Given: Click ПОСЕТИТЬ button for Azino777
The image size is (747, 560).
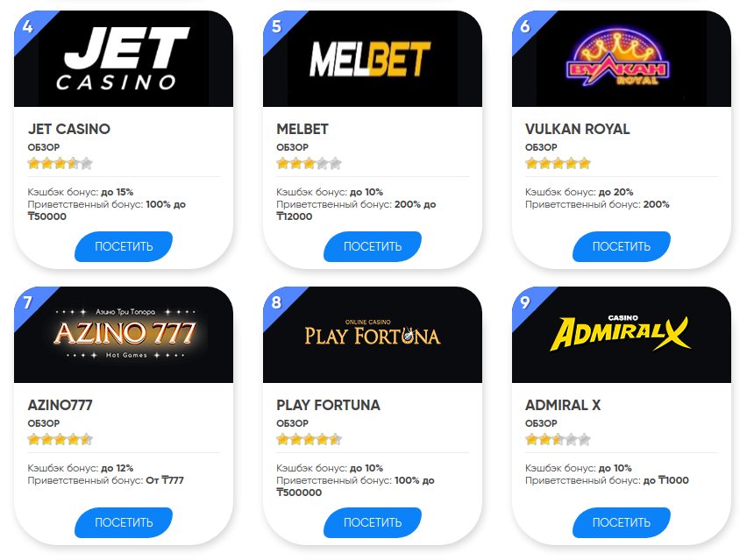Looking at the screenshot, I should pos(124,523).
